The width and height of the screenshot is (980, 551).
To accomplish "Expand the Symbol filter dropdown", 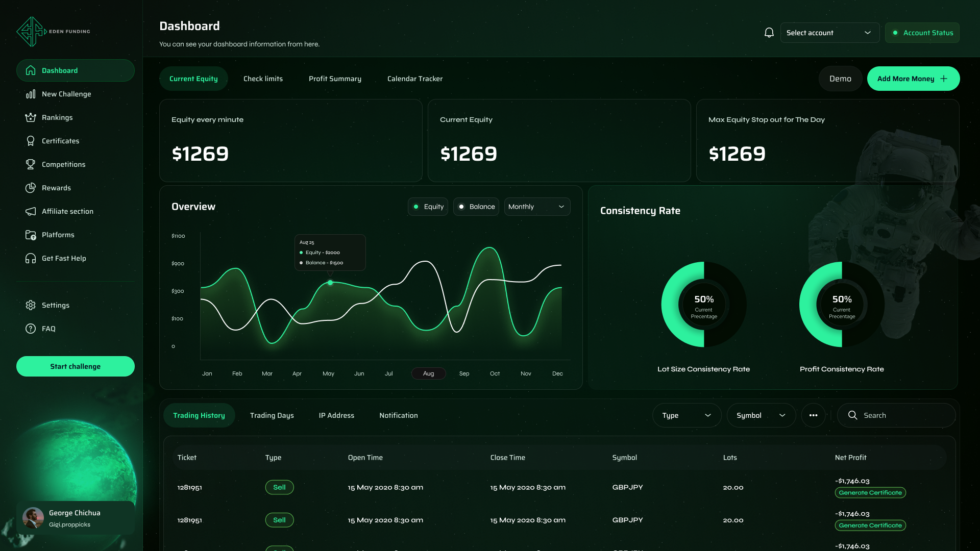I will (x=761, y=415).
